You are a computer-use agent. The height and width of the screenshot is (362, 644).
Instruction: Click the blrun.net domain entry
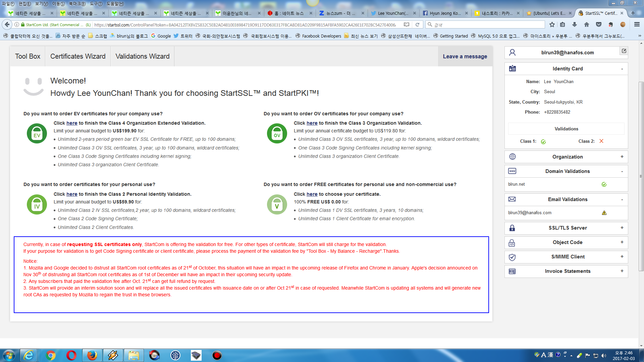tap(517, 184)
